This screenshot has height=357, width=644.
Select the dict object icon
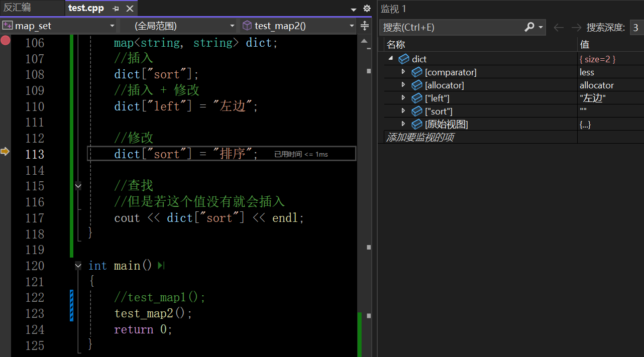point(404,59)
